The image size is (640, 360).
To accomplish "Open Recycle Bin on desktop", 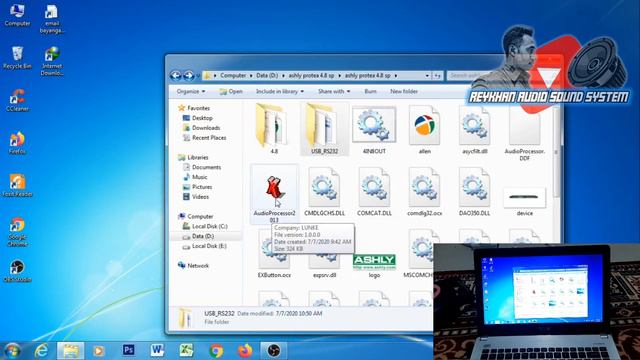I will (x=17, y=57).
